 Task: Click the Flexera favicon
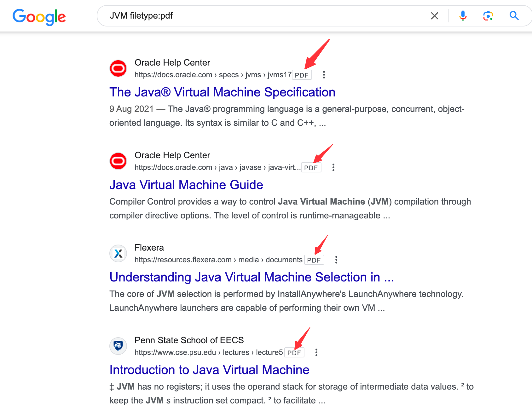[x=118, y=253]
